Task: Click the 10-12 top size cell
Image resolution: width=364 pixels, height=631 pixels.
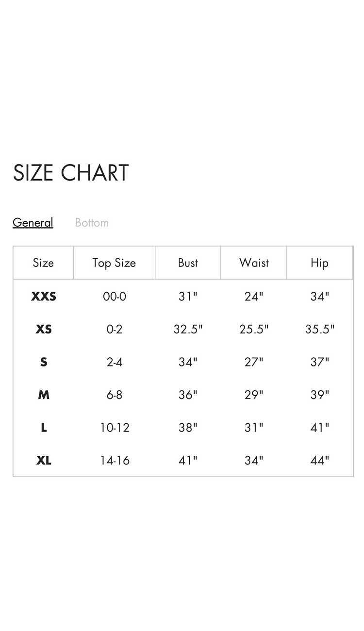Action: 114,428
